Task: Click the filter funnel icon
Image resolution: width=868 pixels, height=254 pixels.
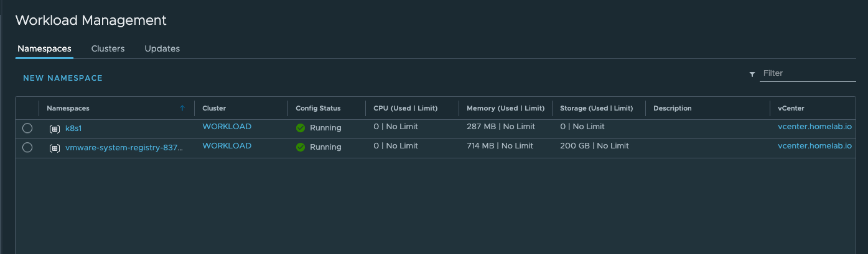Action: tap(752, 74)
